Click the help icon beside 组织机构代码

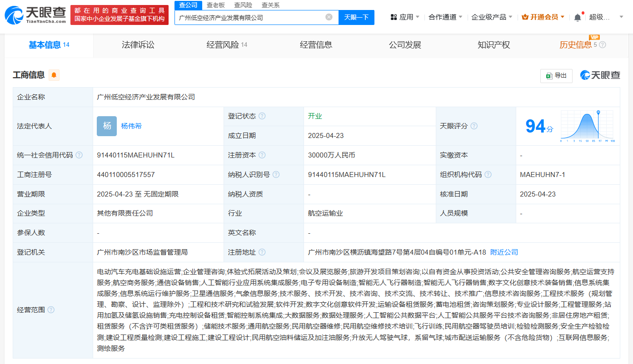coord(488,175)
